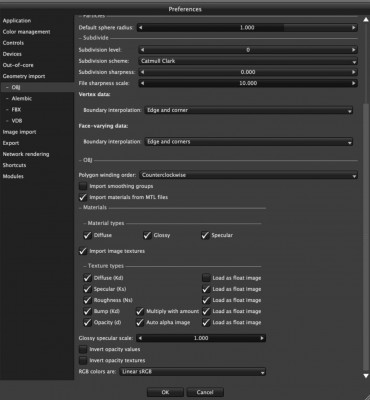The image size is (370, 400).
Task: Click left arrow of Glossy specular scale
Action: 140,338
